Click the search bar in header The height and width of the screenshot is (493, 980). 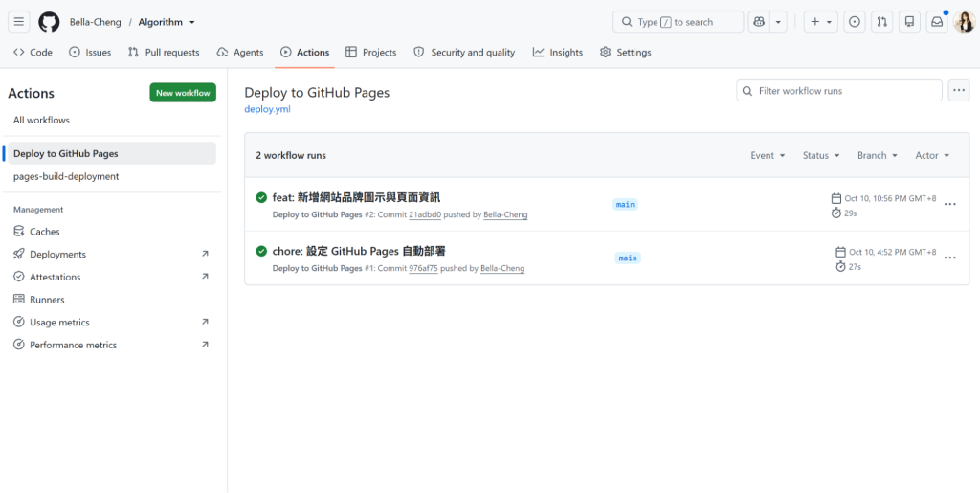(679, 22)
